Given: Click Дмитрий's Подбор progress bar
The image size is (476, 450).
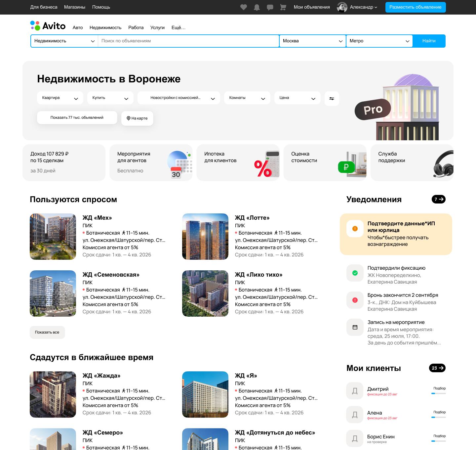Looking at the screenshot, I should tap(439, 393).
